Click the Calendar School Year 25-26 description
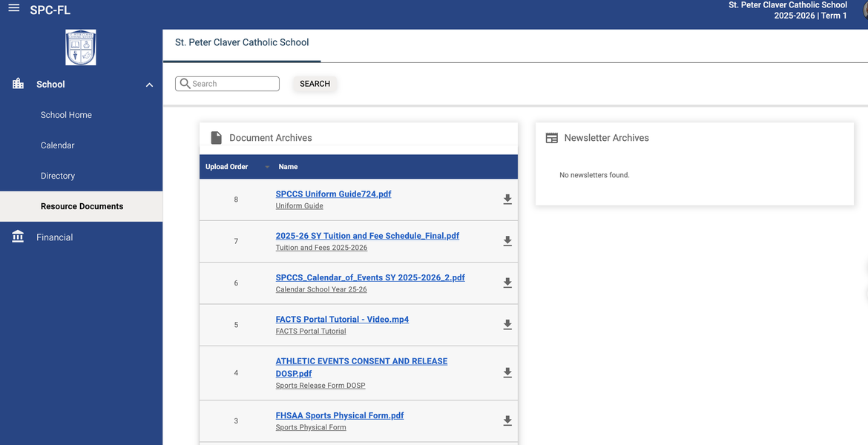 coord(321,289)
